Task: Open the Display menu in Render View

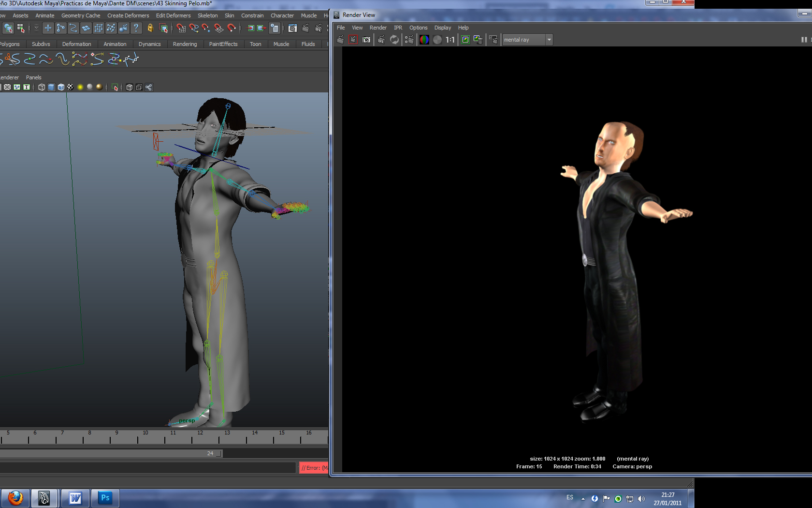Action: point(442,28)
